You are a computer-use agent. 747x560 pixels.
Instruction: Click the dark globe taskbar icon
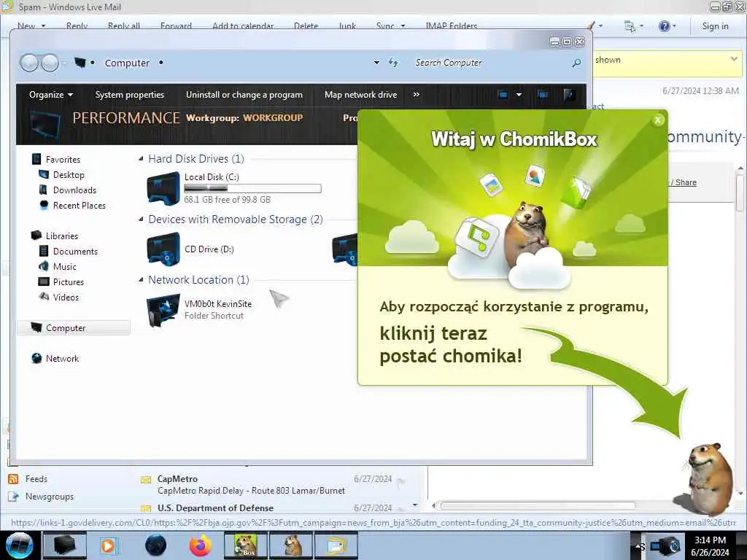click(155, 545)
